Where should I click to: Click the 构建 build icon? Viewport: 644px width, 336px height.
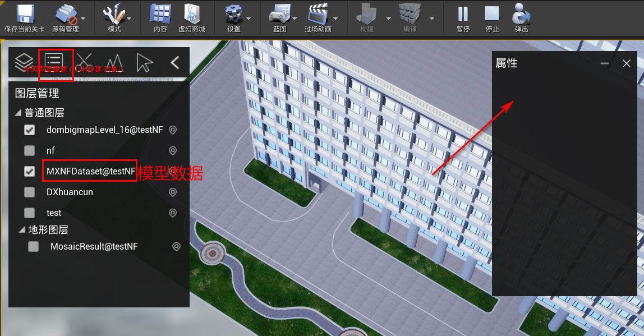tap(367, 18)
